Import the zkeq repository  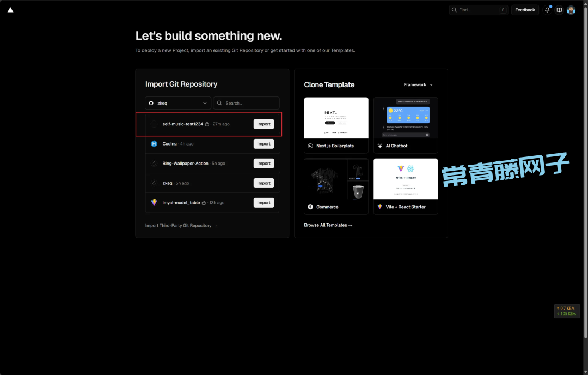point(264,183)
